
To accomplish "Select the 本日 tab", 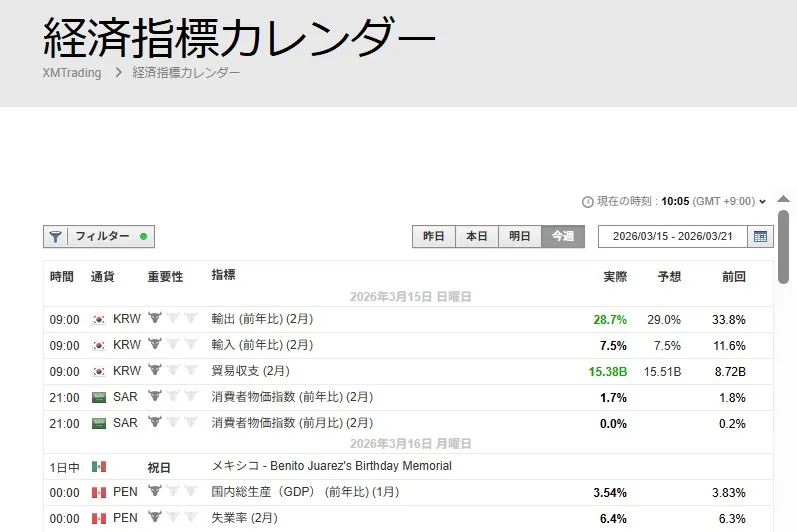I will (477, 237).
